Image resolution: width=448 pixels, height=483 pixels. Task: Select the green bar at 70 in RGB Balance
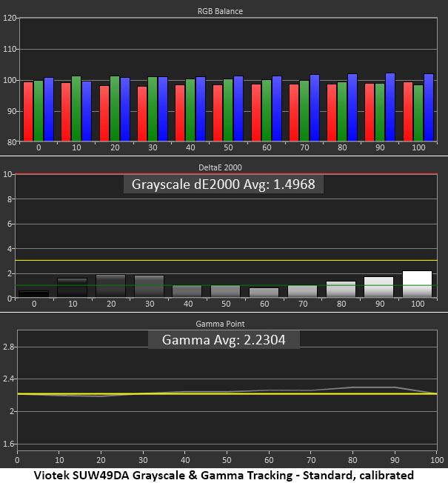[304, 111]
